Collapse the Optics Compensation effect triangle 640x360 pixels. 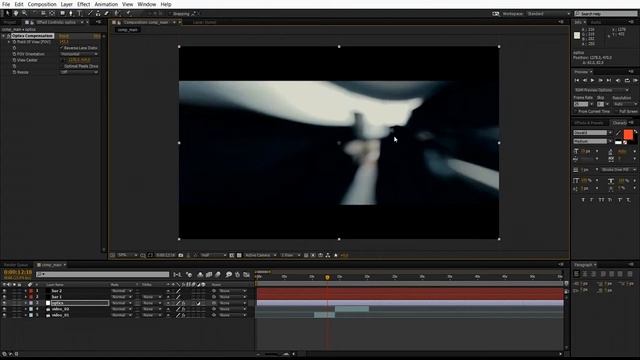point(4,36)
